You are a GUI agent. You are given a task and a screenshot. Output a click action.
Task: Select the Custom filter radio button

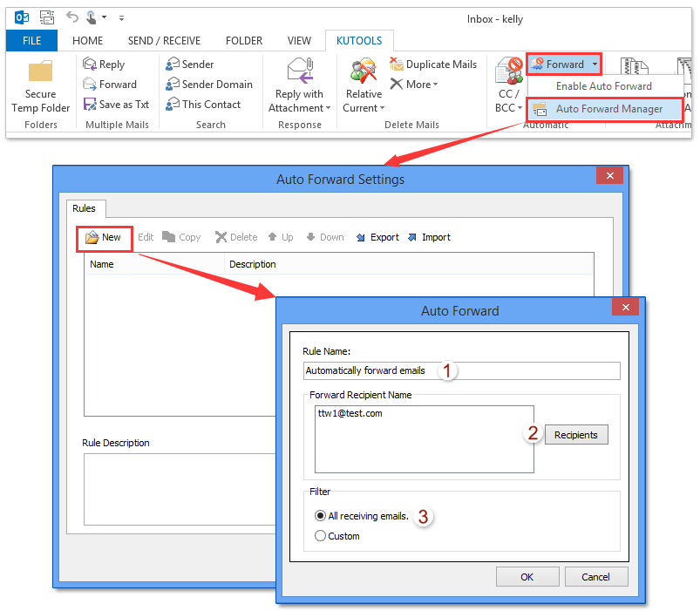(320, 536)
